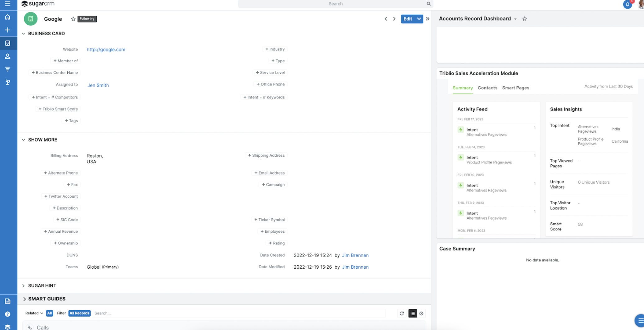Click the Smart Score value 58
This screenshot has width=644, height=330.
(580, 224)
